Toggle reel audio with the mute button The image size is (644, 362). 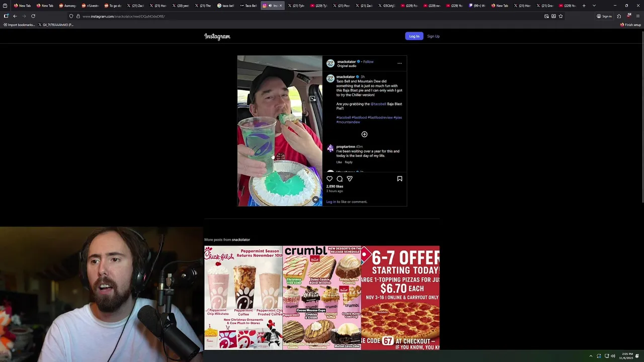pyautogui.click(x=315, y=200)
